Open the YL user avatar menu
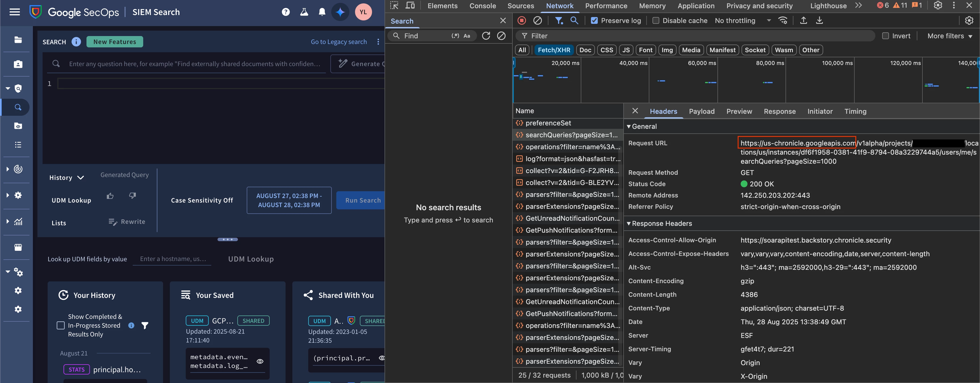Viewport: 980px width, 383px height. [363, 12]
